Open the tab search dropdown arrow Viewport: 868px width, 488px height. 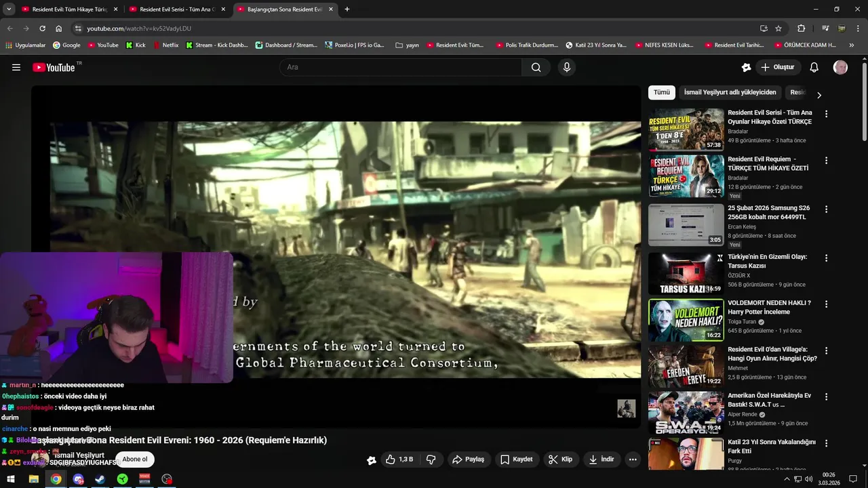9,9
